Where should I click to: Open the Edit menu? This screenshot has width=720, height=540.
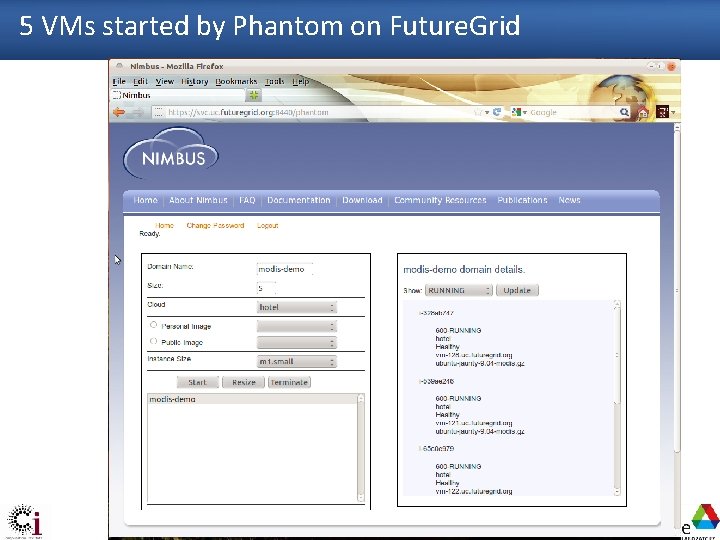pos(140,81)
